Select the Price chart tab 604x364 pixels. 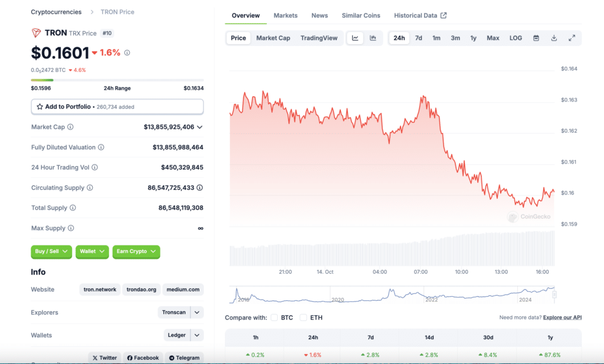coord(238,38)
